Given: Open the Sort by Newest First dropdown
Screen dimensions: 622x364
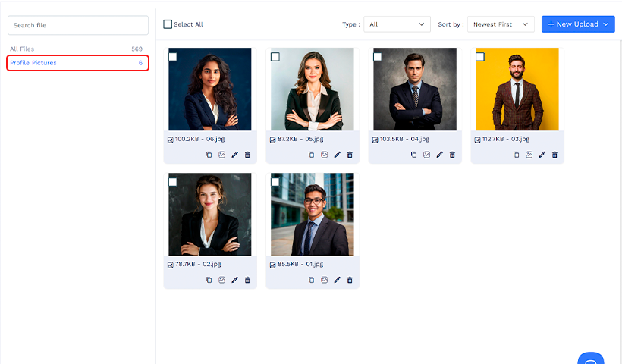Looking at the screenshot, I should pyautogui.click(x=501, y=24).
